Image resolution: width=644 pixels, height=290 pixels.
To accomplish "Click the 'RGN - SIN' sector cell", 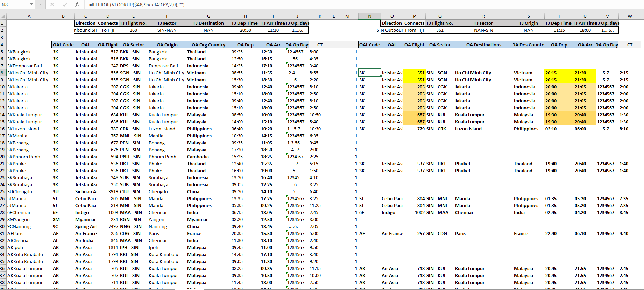I will click(x=133, y=219).
